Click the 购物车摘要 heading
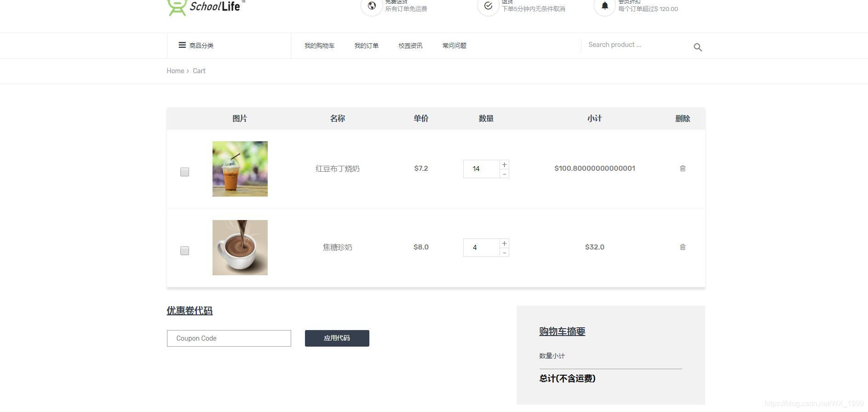 point(562,331)
